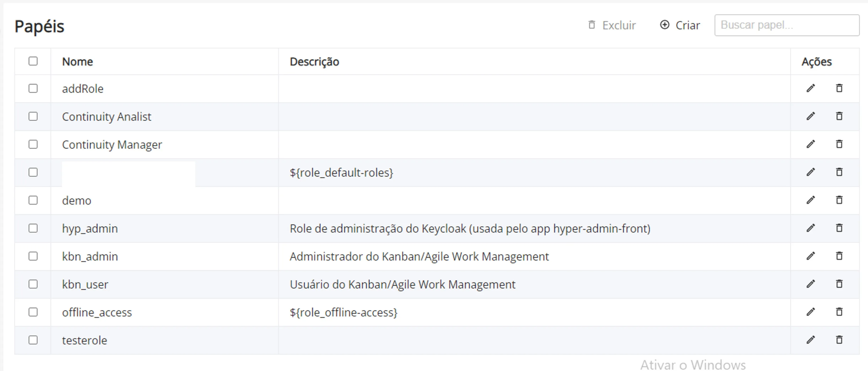This screenshot has width=868, height=371.
Task: Delete the addRole role via trash icon
Action: coord(839,88)
